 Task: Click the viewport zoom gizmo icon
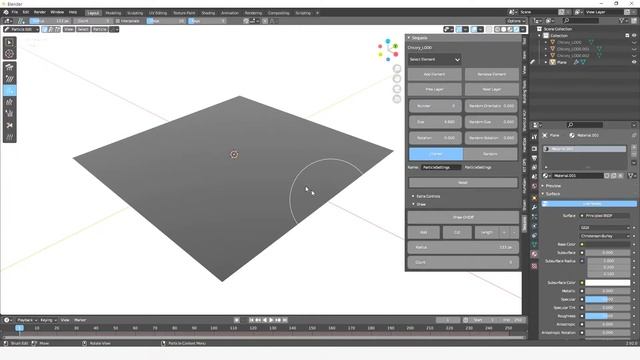click(397, 69)
